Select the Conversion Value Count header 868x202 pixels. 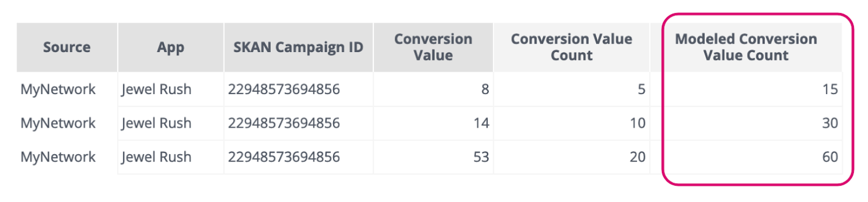point(571,47)
